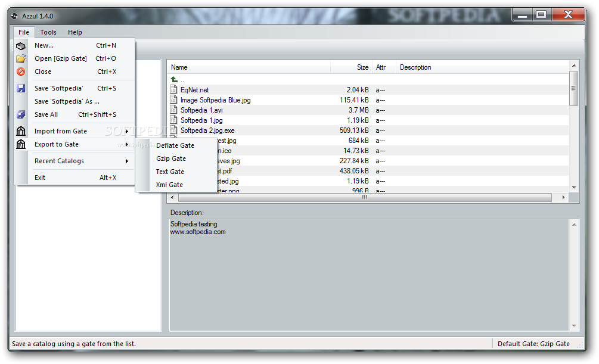Choose Save 'Softpedia' As ... entry

click(75, 101)
